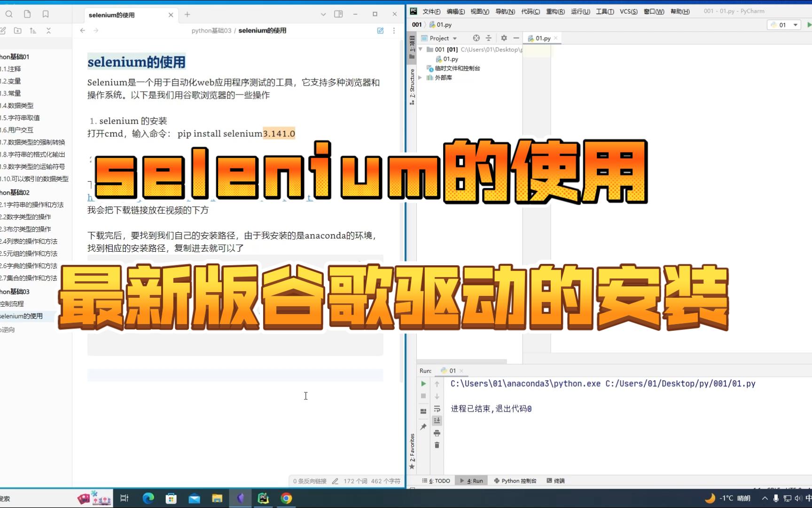812x508 pixels.
Task: Create a new folder in notes sidebar
Action: point(18,31)
